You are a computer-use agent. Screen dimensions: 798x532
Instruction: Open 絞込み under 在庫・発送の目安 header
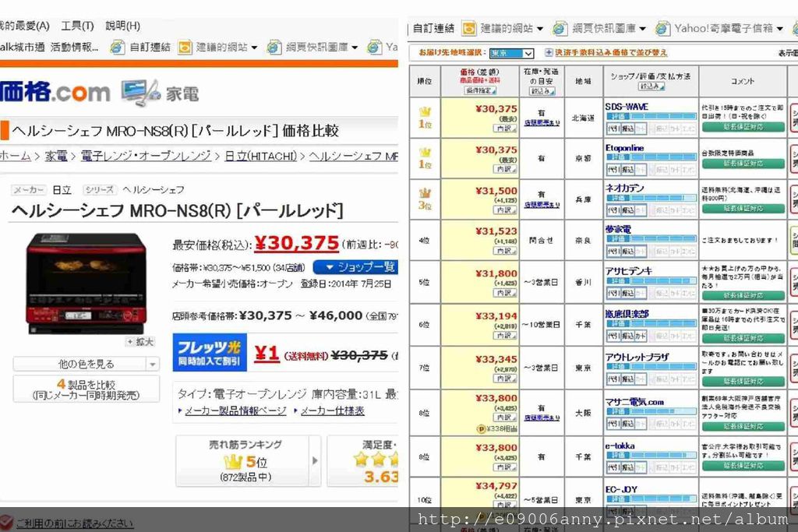tap(542, 92)
